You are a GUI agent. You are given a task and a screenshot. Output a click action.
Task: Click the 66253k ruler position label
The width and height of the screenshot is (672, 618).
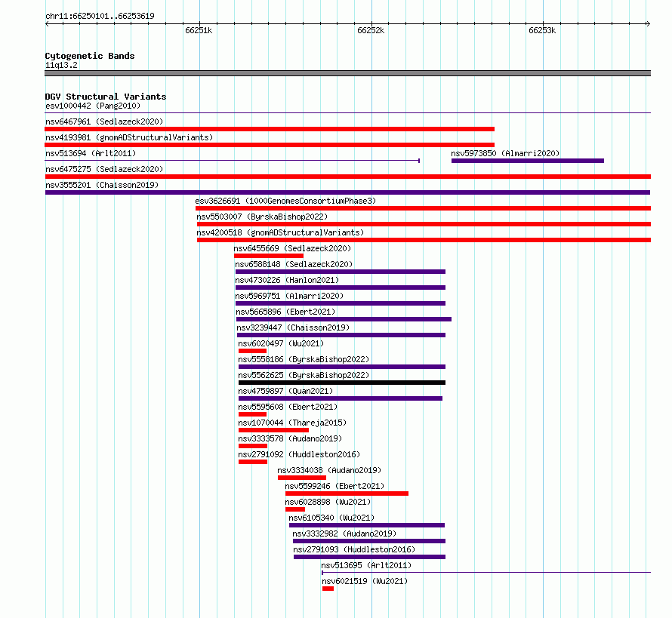click(542, 30)
